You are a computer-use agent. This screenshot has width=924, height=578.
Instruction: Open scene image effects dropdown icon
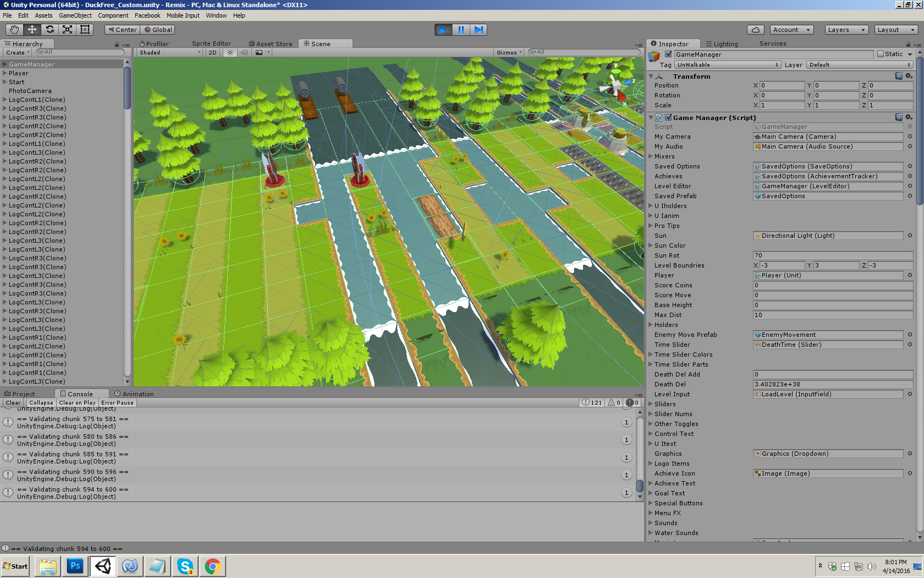[x=262, y=52]
